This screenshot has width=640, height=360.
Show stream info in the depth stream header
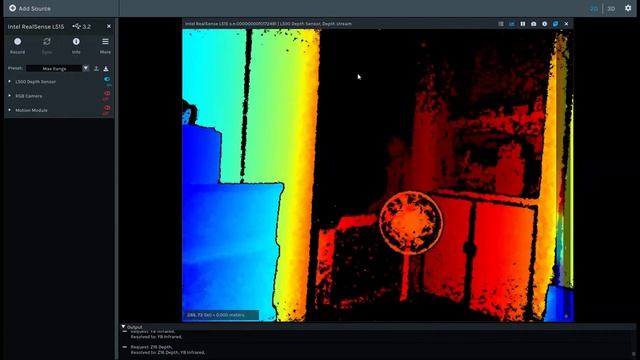544,24
